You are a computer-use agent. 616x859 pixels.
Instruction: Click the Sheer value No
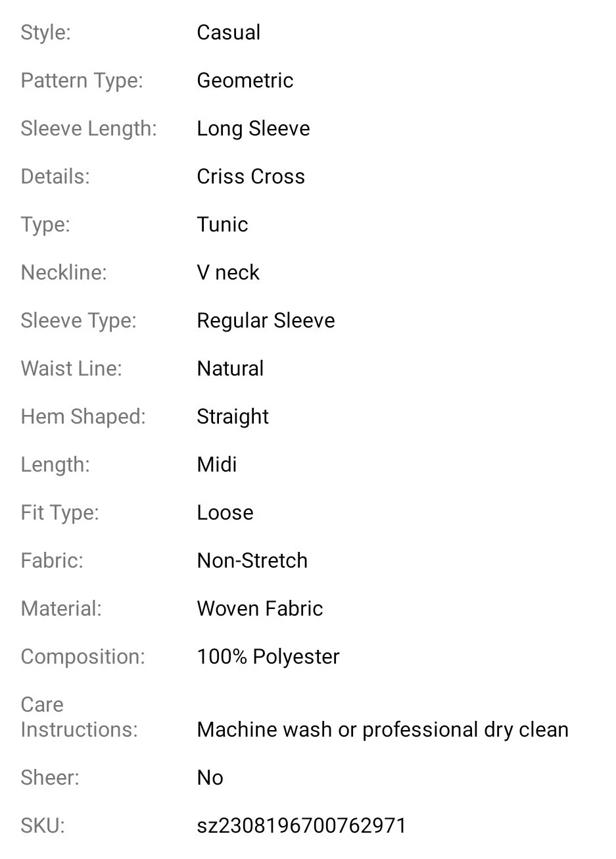210,777
